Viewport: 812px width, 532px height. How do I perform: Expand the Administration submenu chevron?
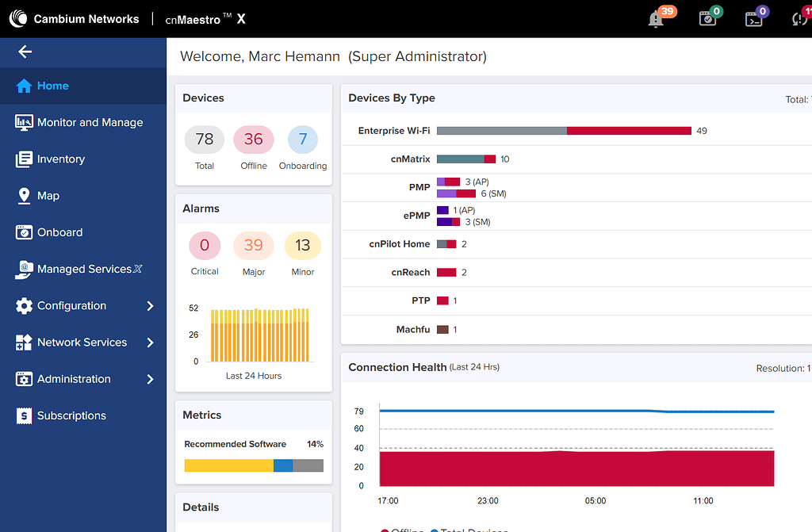tap(150, 379)
